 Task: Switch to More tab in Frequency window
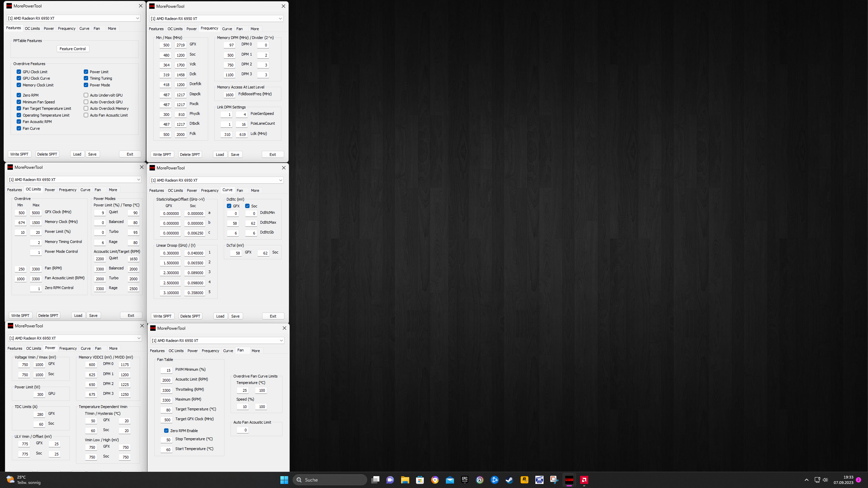(x=254, y=29)
